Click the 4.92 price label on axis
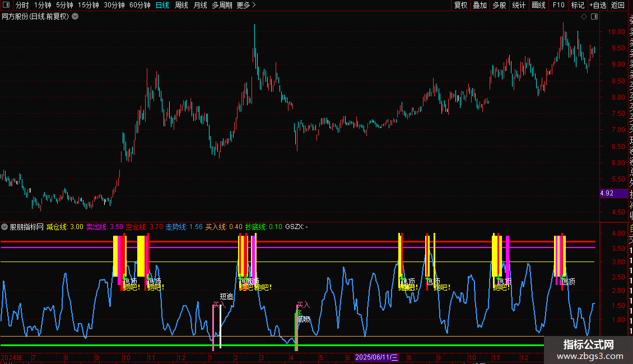The width and height of the screenshot is (633, 364). pyautogui.click(x=607, y=193)
